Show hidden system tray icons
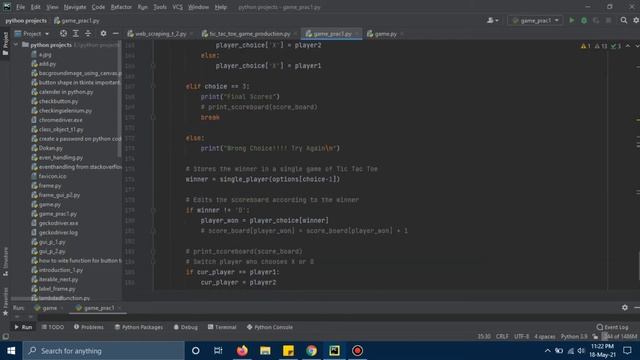640x360 pixels. tap(547, 351)
